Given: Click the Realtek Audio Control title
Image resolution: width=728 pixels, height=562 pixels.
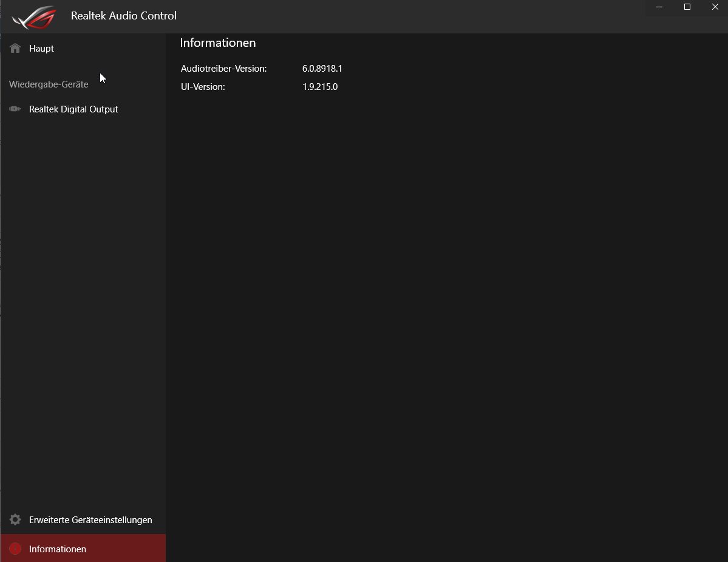Looking at the screenshot, I should (x=123, y=16).
